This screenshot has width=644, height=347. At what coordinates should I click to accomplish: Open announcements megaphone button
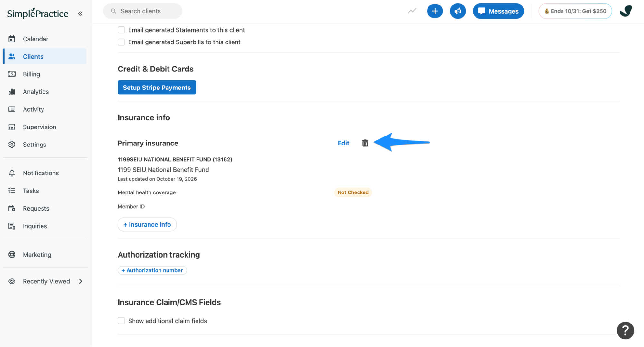pyautogui.click(x=457, y=11)
